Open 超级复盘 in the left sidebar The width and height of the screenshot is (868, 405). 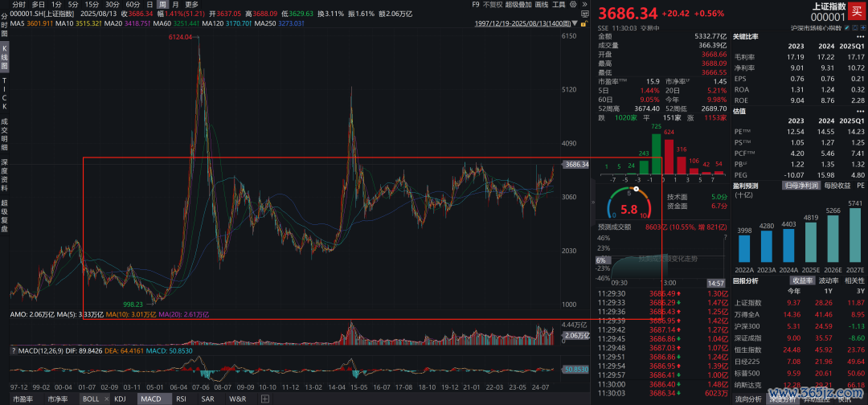tap(4, 215)
